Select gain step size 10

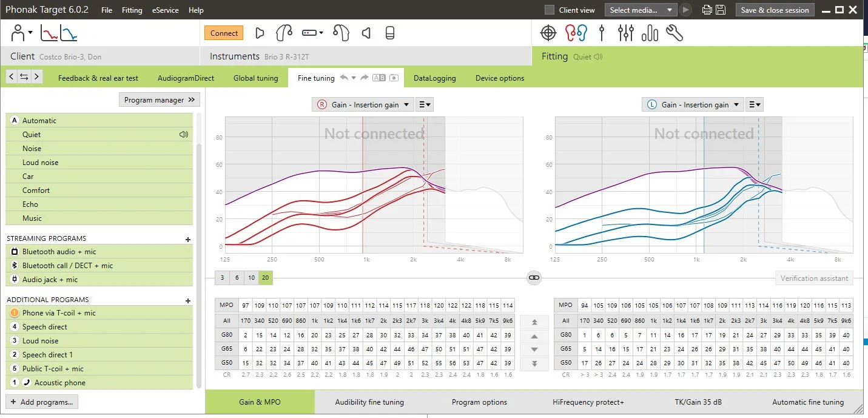(251, 278)
